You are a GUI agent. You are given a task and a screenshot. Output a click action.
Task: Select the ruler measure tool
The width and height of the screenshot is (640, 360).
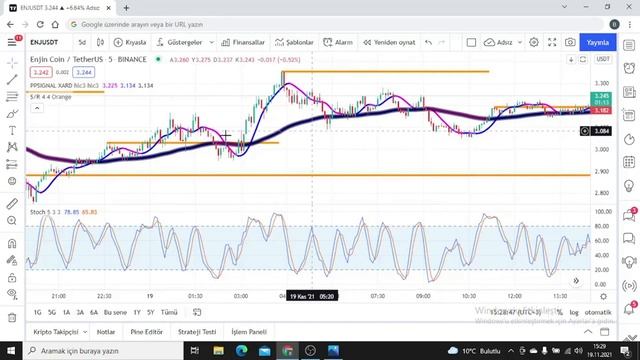tap(12, 204)
